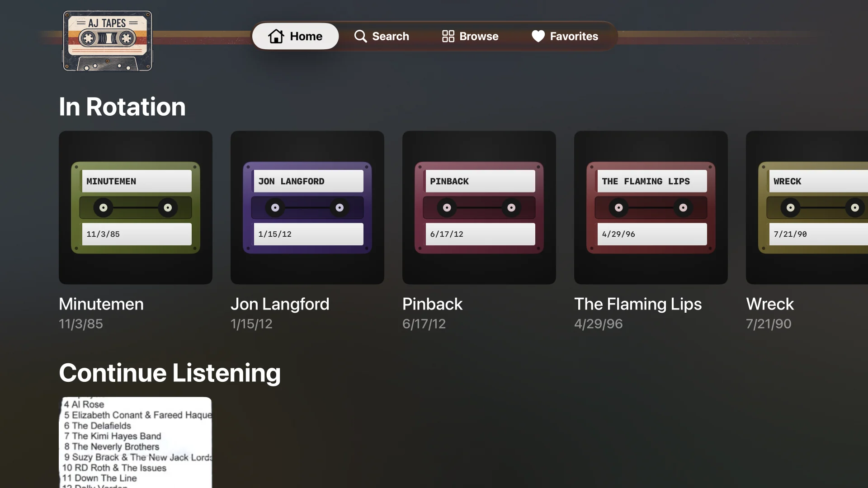Click the 1/15/12 date under Jon Langford
The width and height of the screenshot is (868, 488).
[x=251, y=324]
